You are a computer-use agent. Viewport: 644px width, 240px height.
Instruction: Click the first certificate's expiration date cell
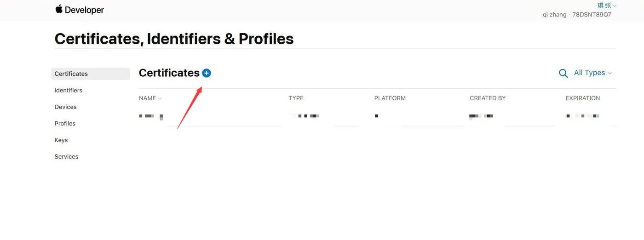[x=582, y=116]
